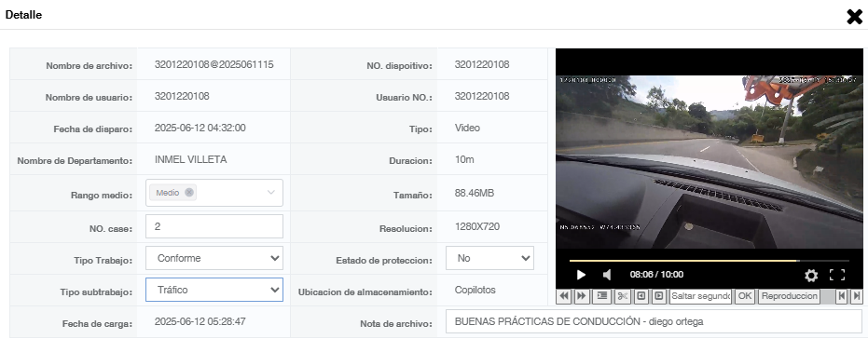Image resolution: width=868 pixels, height=339 pixels.
Task: Click the resolution value 1280X720
Action: [477, 226]
